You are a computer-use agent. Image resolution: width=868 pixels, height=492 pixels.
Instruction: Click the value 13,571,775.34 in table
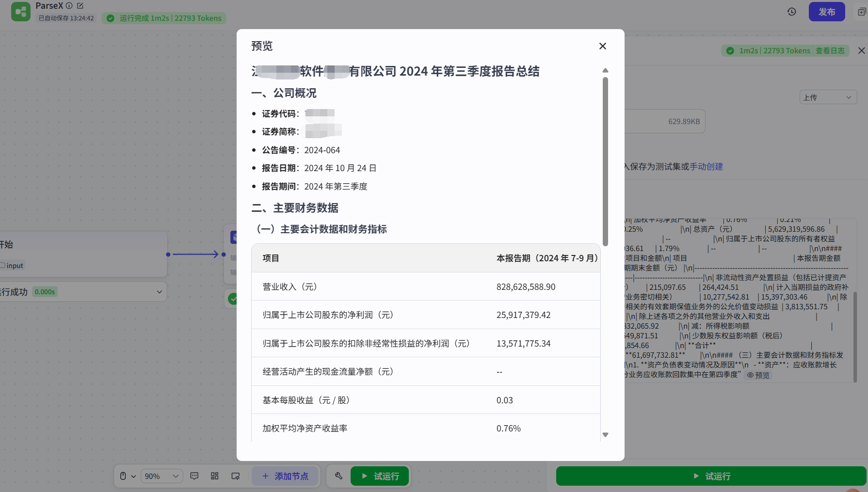coord(524,343)
